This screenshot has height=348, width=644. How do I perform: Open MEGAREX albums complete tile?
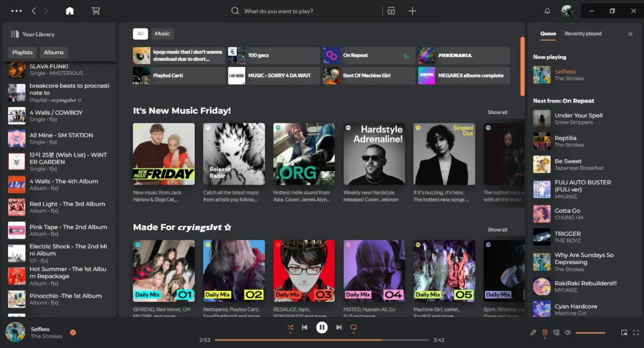[x=464, y=75]
